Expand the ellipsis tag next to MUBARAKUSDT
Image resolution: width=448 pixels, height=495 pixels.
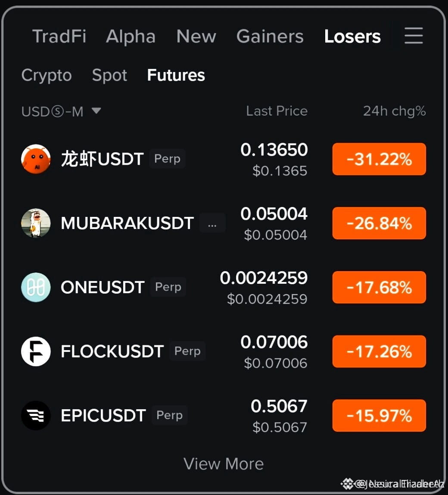212,223
